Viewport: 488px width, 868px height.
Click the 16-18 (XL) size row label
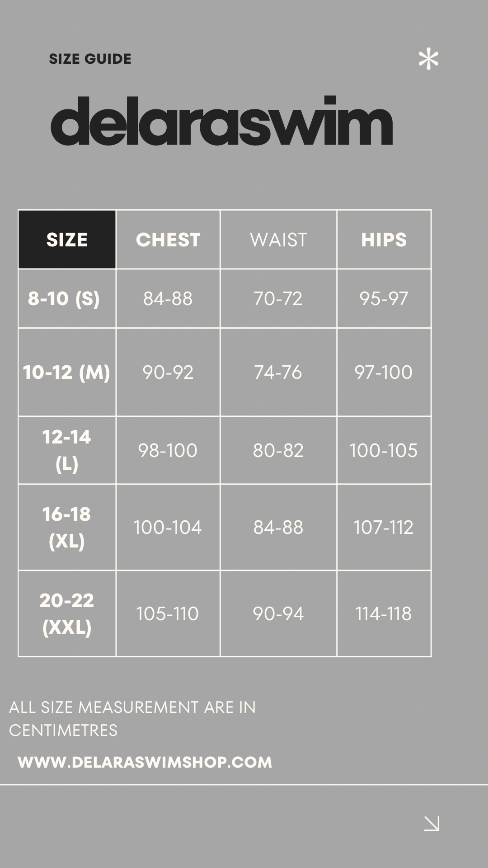coord(67,527)
